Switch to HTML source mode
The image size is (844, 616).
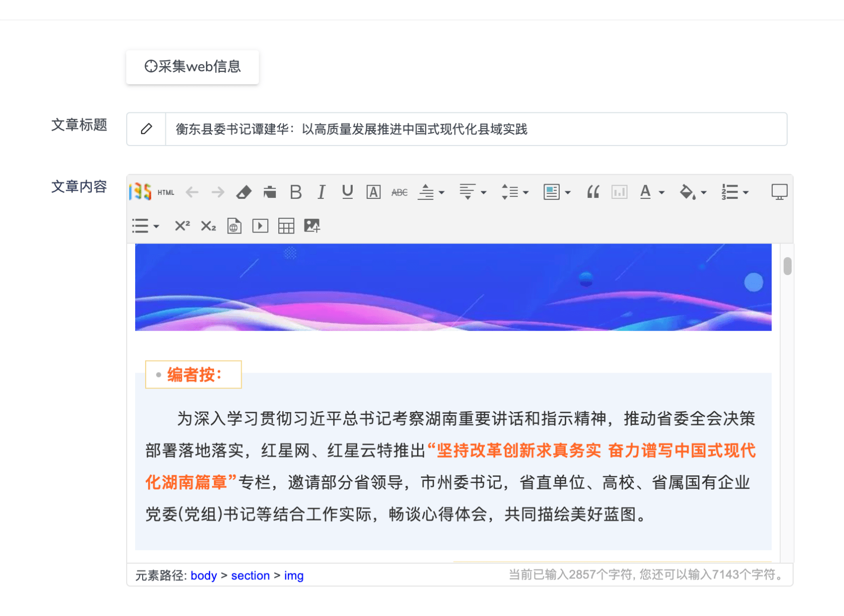[166, 192]
